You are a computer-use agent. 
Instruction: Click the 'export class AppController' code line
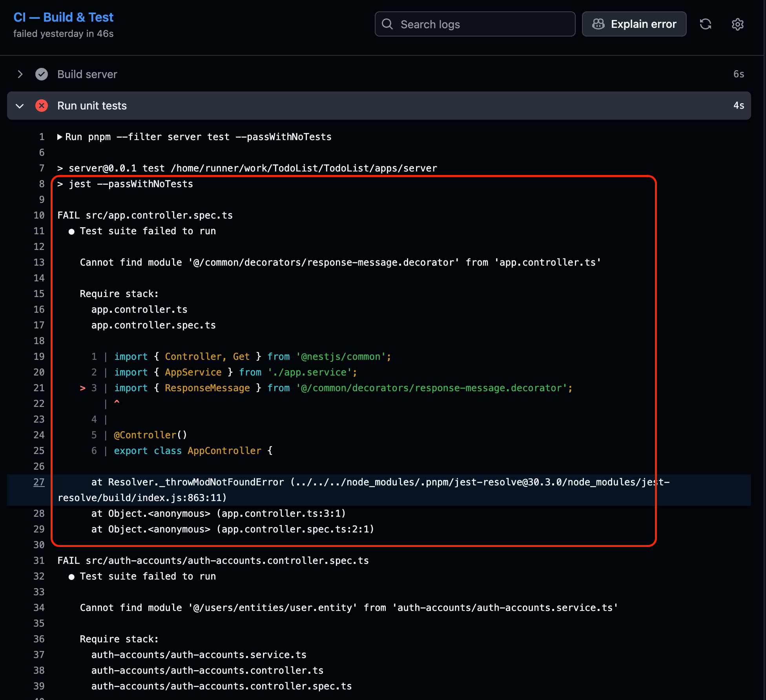[182, 451]
